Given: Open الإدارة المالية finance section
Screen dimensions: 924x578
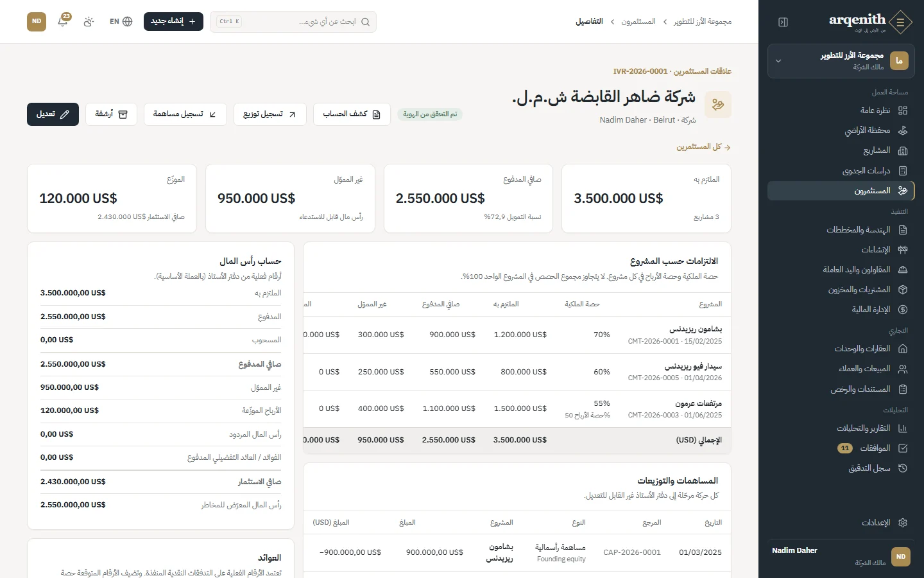Looking at the screenshot, I should pyautogui.click(x=841, y=310).
